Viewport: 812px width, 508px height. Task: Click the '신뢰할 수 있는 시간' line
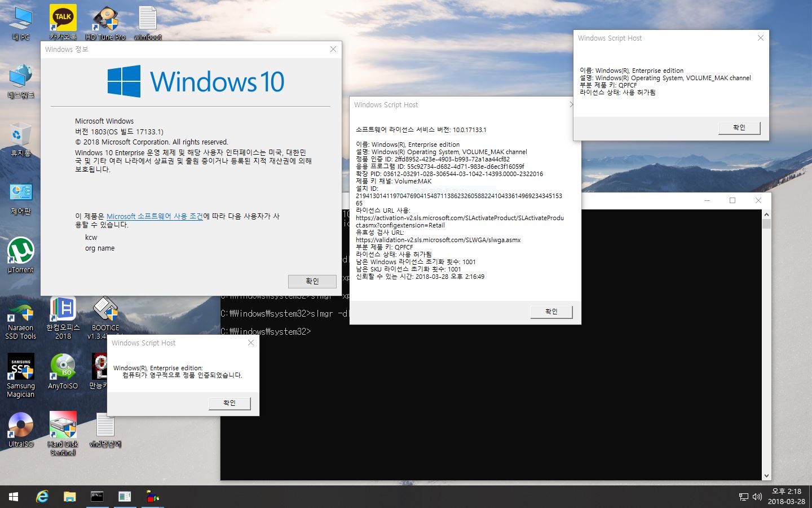pos(420,277)
